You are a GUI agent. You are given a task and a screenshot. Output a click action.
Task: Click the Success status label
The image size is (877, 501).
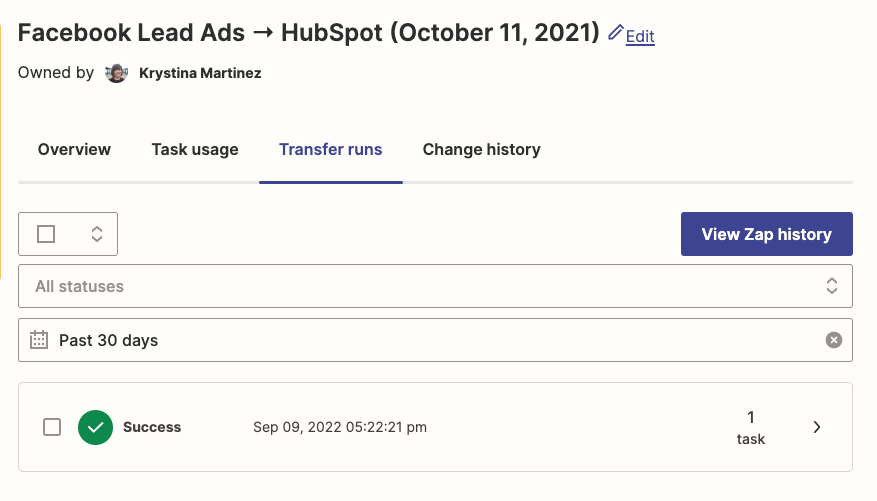pyautogui.click(x=152, y=427)
